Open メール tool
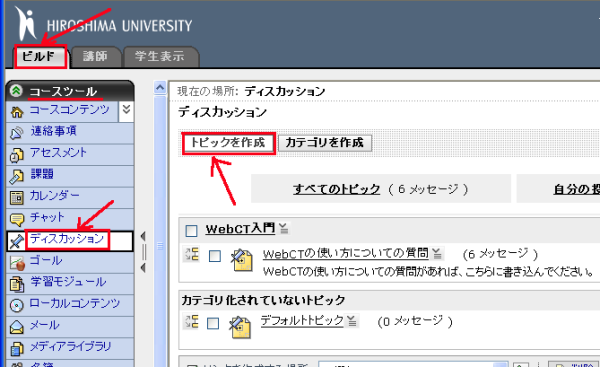The image size is (600, 367). [x=45, y=325]
